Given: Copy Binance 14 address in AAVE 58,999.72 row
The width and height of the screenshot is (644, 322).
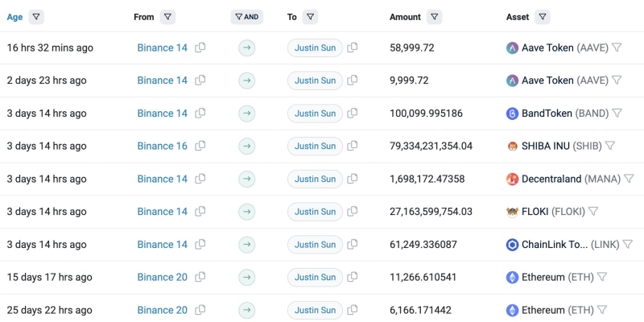Looking at the screenshot, I should pyautogui.click(x=200, y=47).
